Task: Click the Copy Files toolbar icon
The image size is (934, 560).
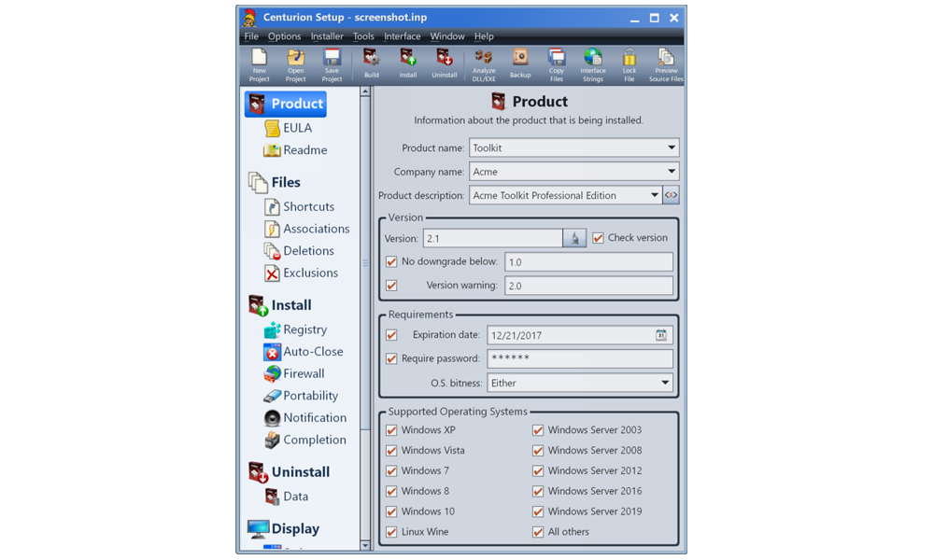Action: (x=557, y=63)
